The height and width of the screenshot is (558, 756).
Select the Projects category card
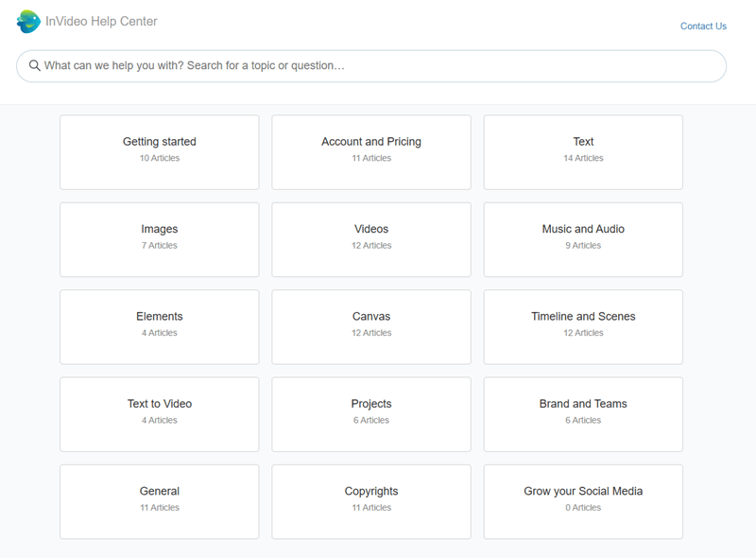[x=371, y=414]
